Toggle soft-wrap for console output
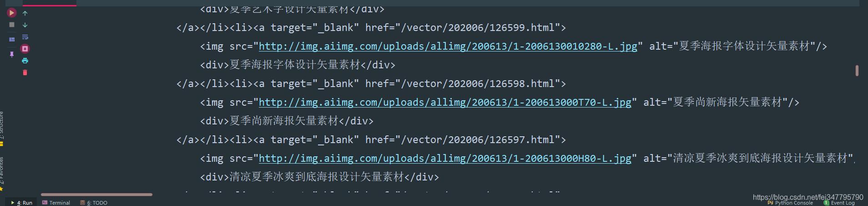Viewport: 868px width, 206px height. (x=25, y=37)
